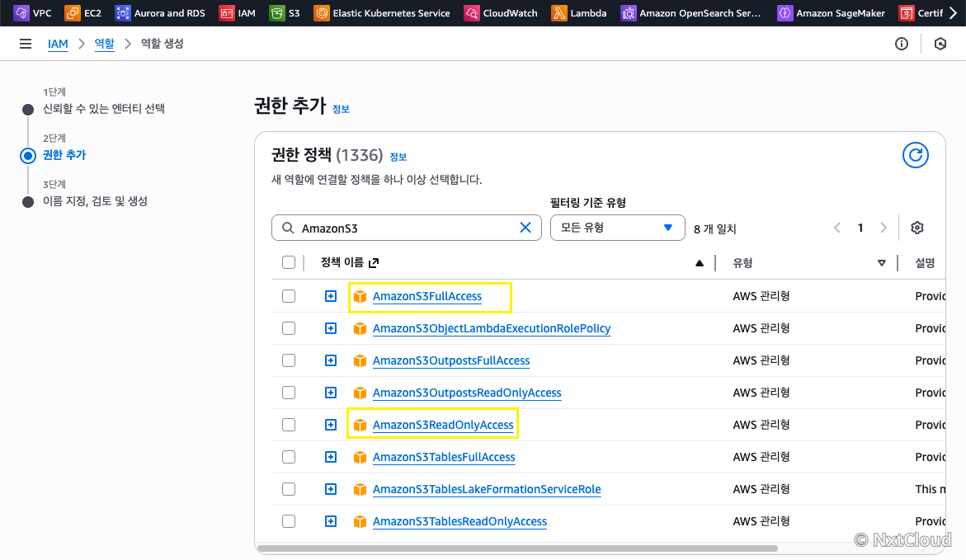This screenshot has height=560, width=966.
Task: Expand AmazonS3TablesFullAccess policy details
Action: 331,457
